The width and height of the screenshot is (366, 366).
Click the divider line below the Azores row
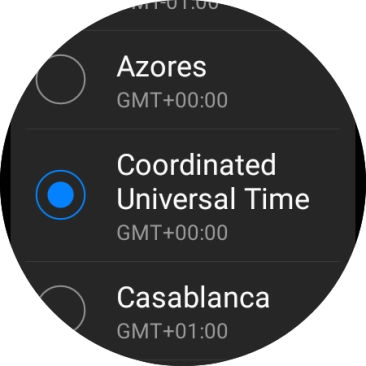point(183,129)
